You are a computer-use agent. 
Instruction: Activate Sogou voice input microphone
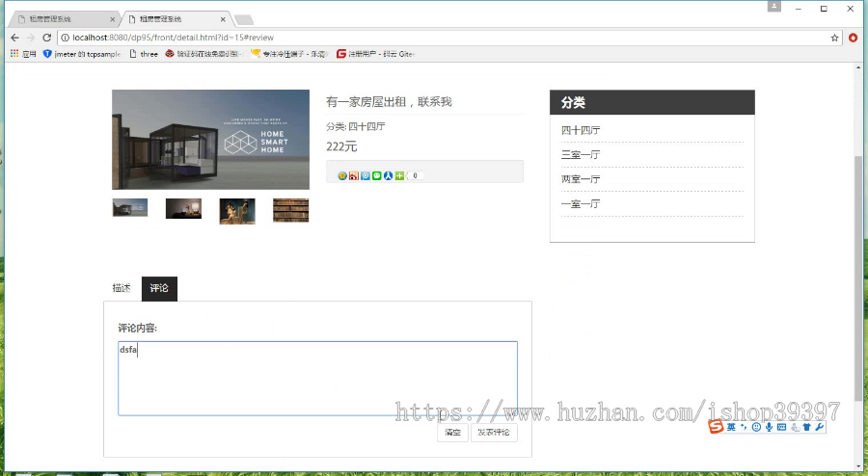click(769, 427)
